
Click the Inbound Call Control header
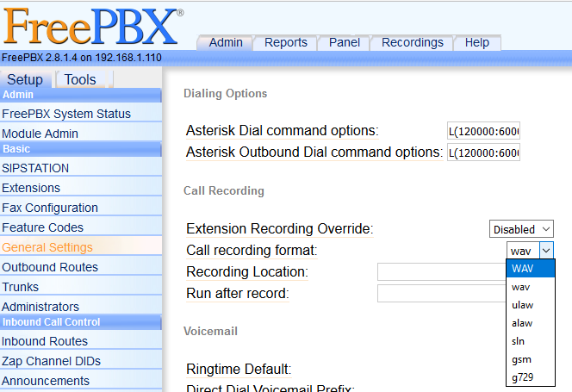click(x=81, y=322)
